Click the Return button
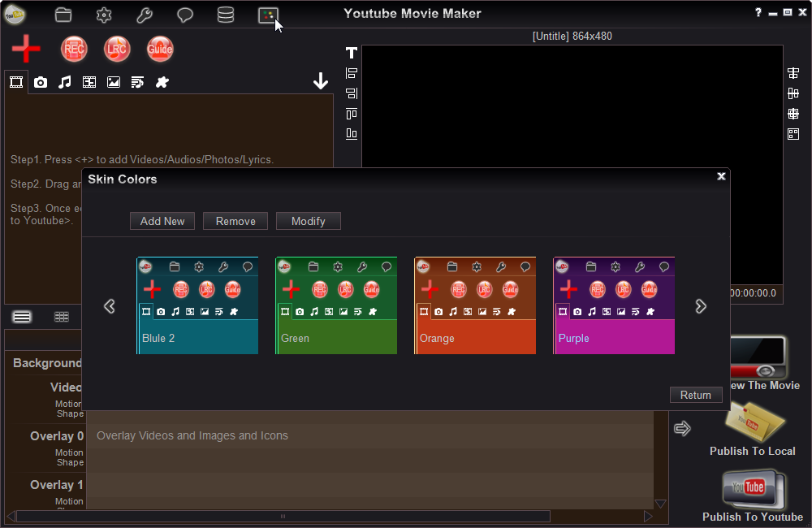 696,395
